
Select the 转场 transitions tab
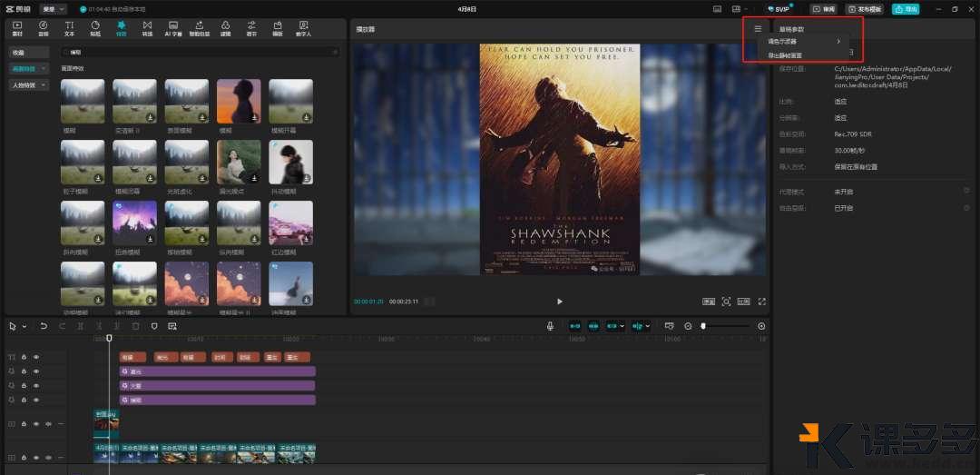pos(147,28)
